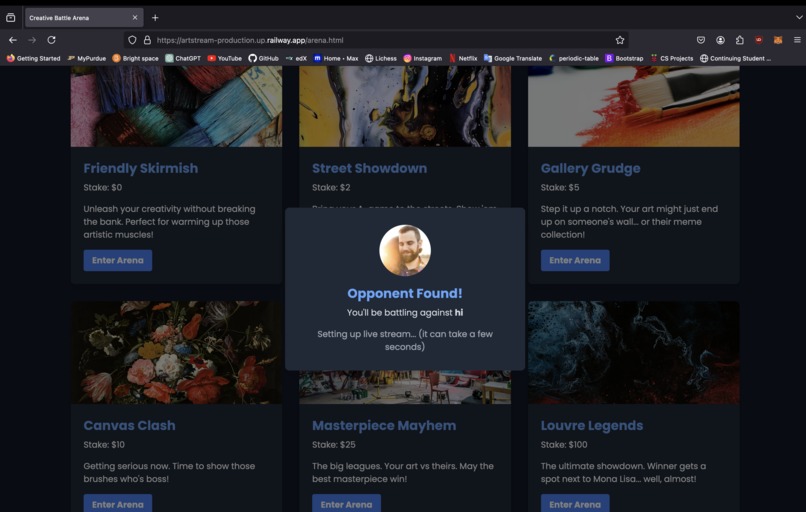806x512 pixels.
Task: Open the extensions puzzle icon
Action: click(739, 40)
